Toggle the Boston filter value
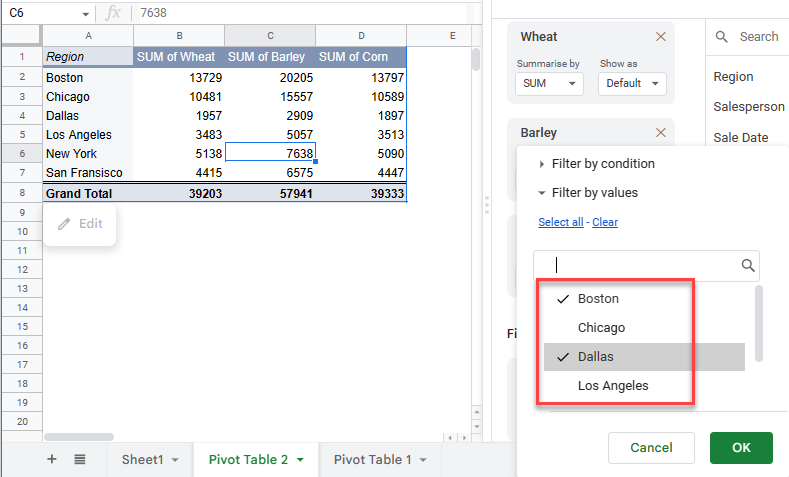Screen dimensions: 789x477 [x=598, y=299]
